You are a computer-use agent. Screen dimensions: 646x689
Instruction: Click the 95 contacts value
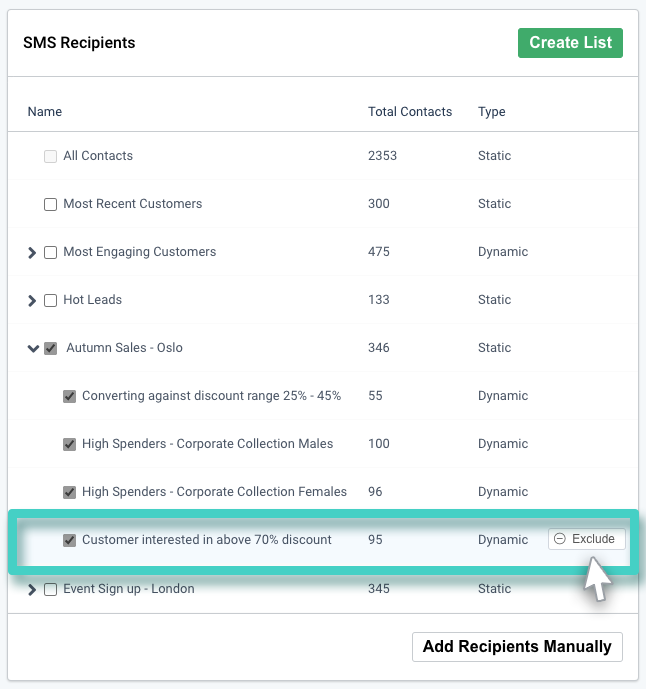375,539
